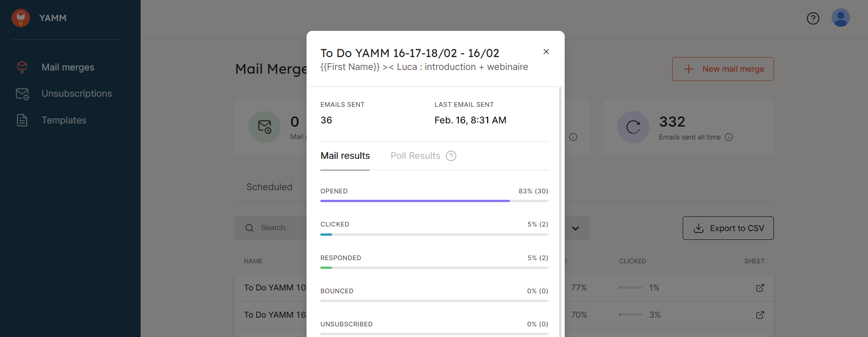Click the Unsubscriptions envelope icon
The height and width of the screenshot is (337, 868).
(x=22, y=94)
